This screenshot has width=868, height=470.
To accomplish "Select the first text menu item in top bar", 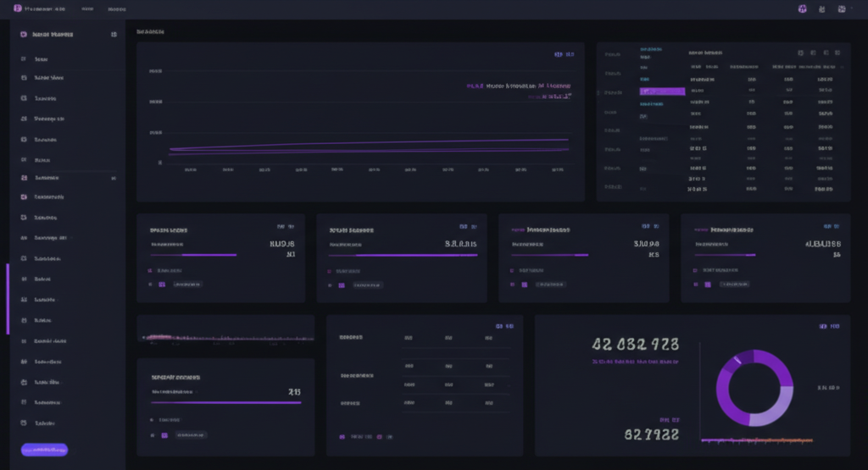I will pyautogui.click(x=87, y=8).
